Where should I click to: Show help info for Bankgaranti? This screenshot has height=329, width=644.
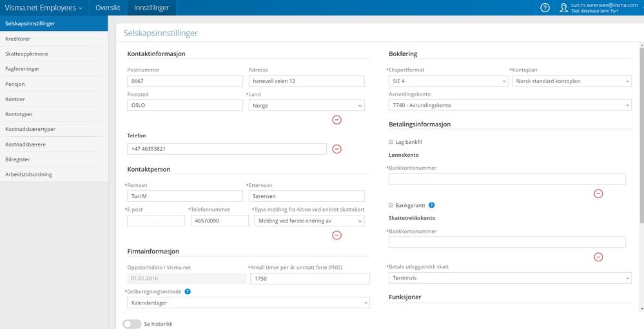tap(432, 205)
